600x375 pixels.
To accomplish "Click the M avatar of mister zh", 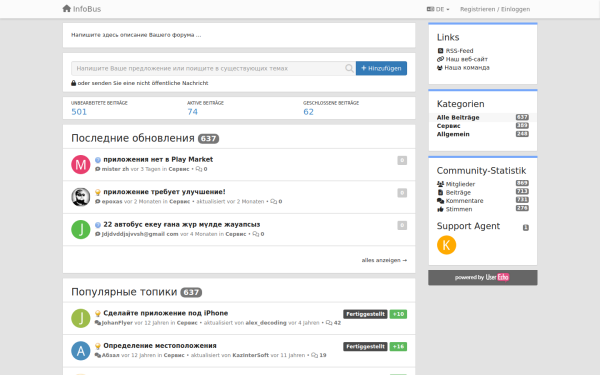I will point(81,165).
